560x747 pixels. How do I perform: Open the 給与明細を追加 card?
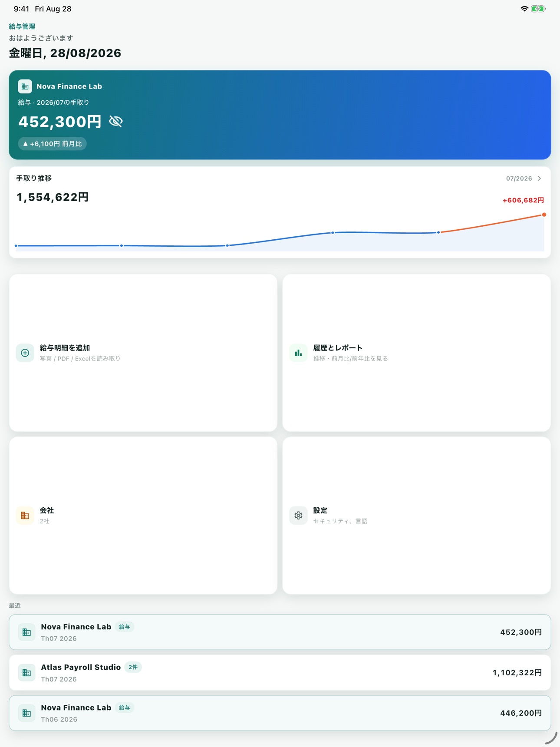143,353
